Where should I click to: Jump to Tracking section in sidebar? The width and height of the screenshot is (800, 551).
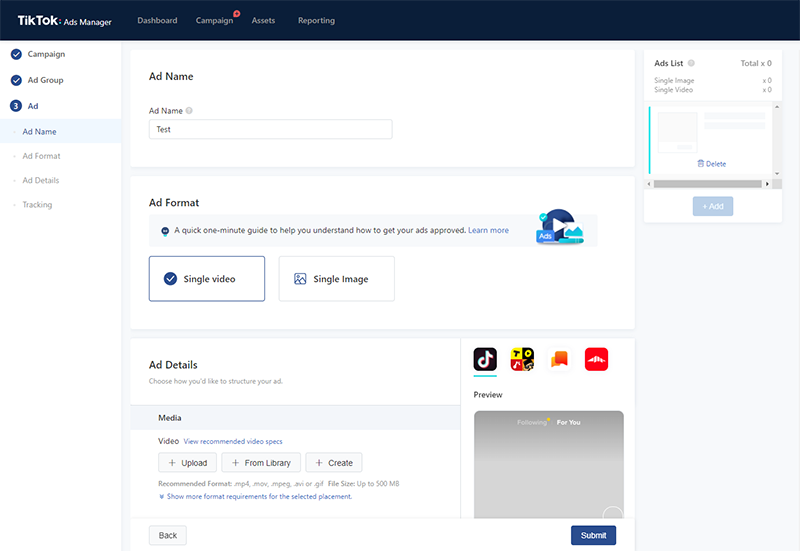[37, 205]
